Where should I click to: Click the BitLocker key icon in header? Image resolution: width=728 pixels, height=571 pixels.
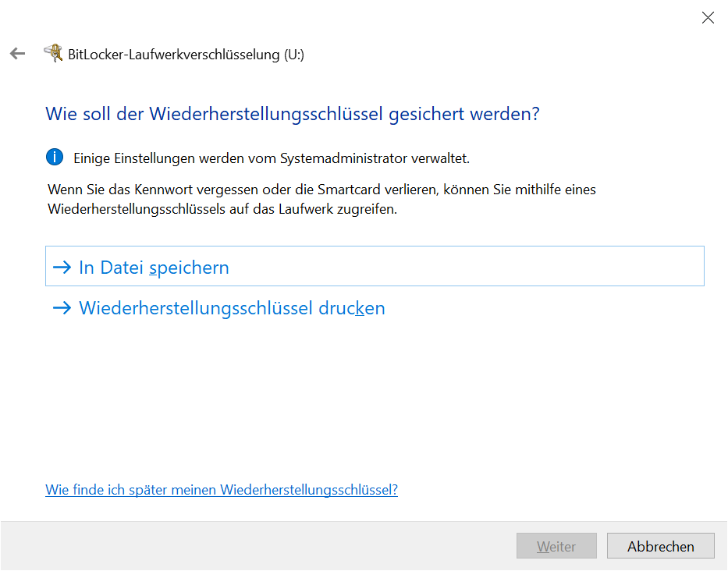[x=53, y=53]
